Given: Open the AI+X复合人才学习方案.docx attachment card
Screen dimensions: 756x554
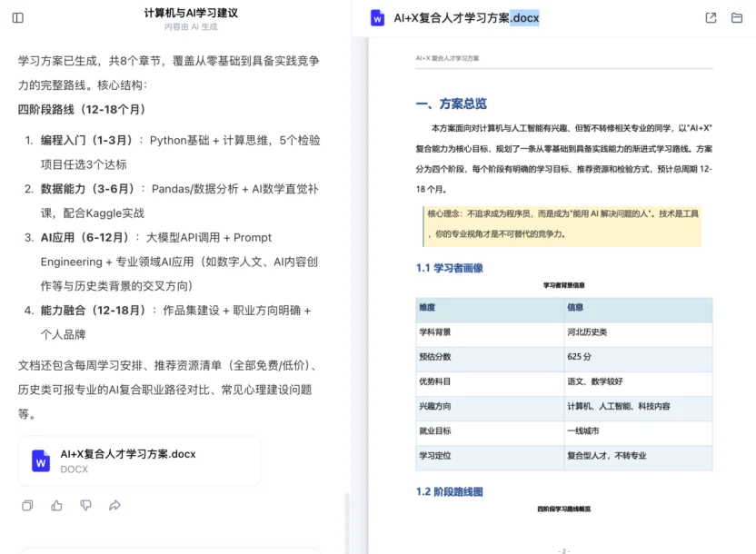Looking at the screenshot, I should pos(139,460).
